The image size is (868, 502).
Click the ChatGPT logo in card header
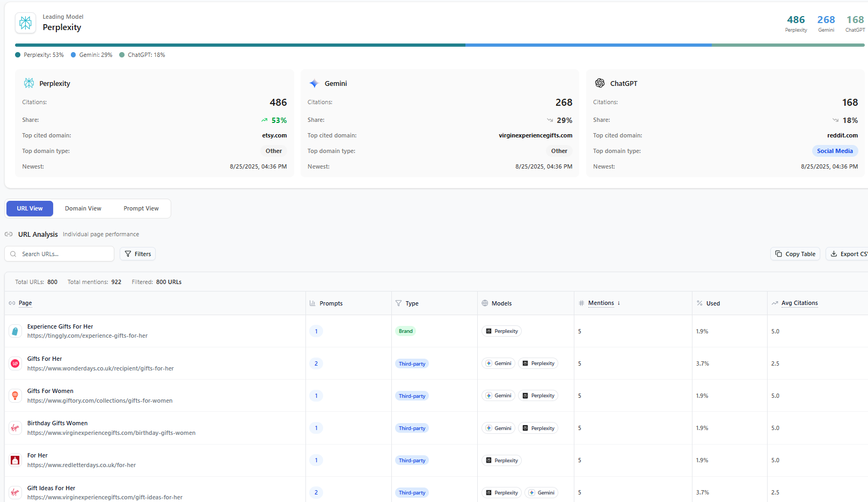pyautogui.click(x=600, y=83)
